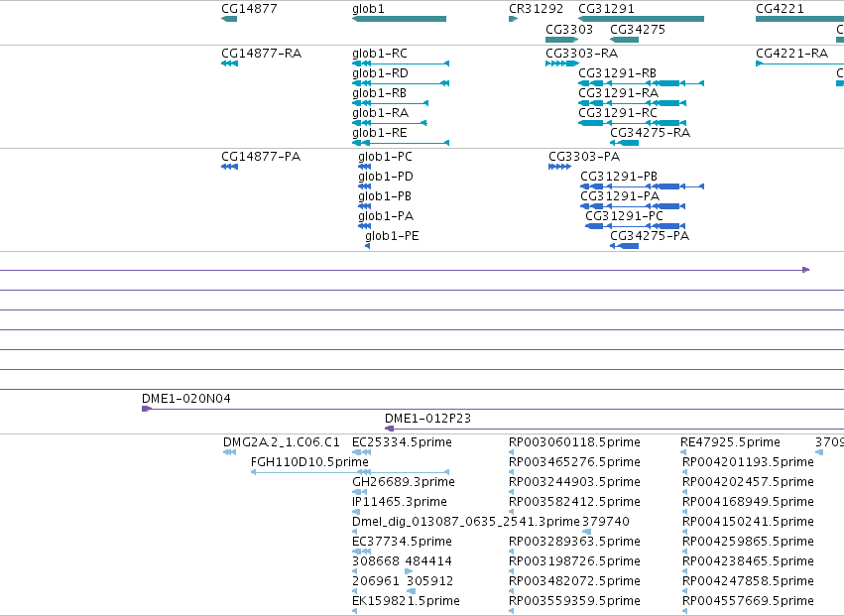Select the CG34275-PA protein feature

625,246
